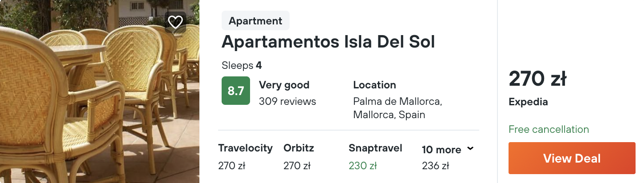The width and height of the screenshot is (644, 183).
Task: Select Palma de Mallorca address text
Action: [397, 102]
